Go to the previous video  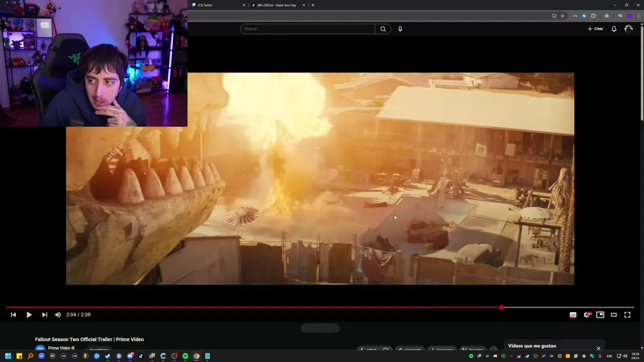pyautogui.click(x=13, y=315)
